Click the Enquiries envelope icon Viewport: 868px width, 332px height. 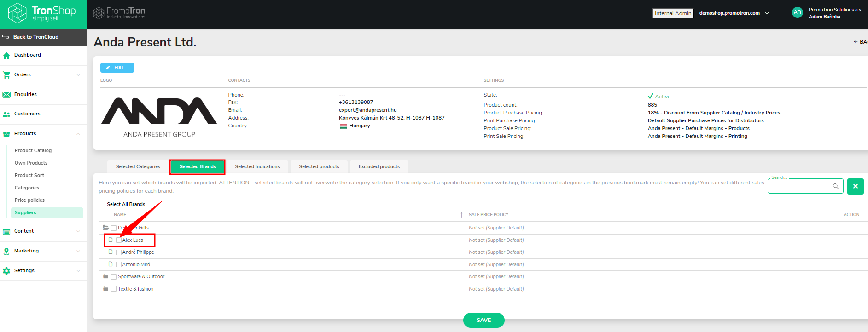6,95
